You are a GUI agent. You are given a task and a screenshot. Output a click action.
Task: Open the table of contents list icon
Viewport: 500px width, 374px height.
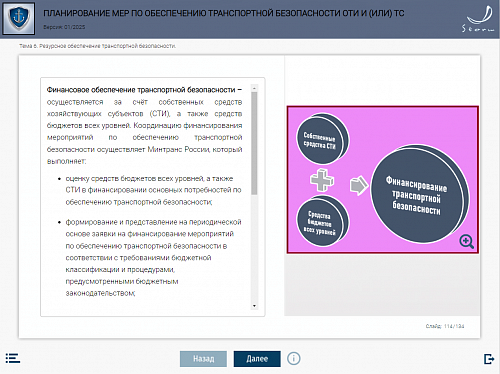[13, 358]
